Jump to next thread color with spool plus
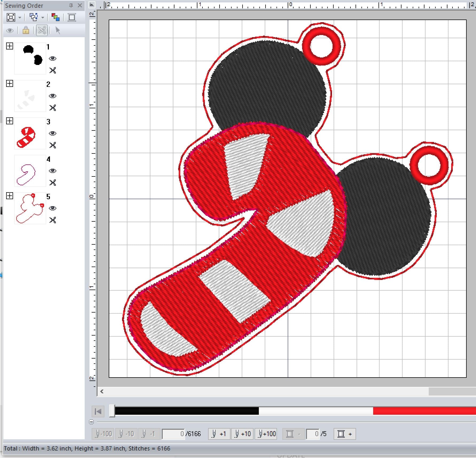Screen dimensions: 476x458 coord(344,434)
